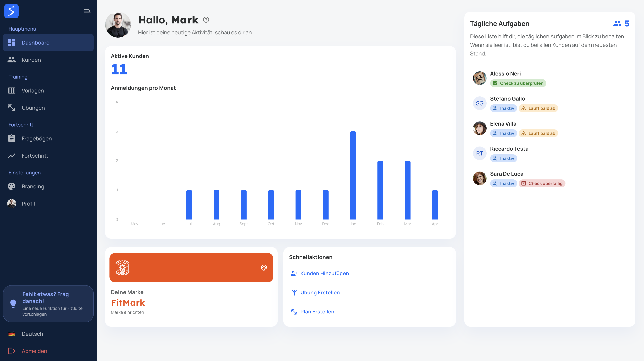644x361 pixels.
Task: Click the Jul bar in the chart
Action: pos(189,205)
